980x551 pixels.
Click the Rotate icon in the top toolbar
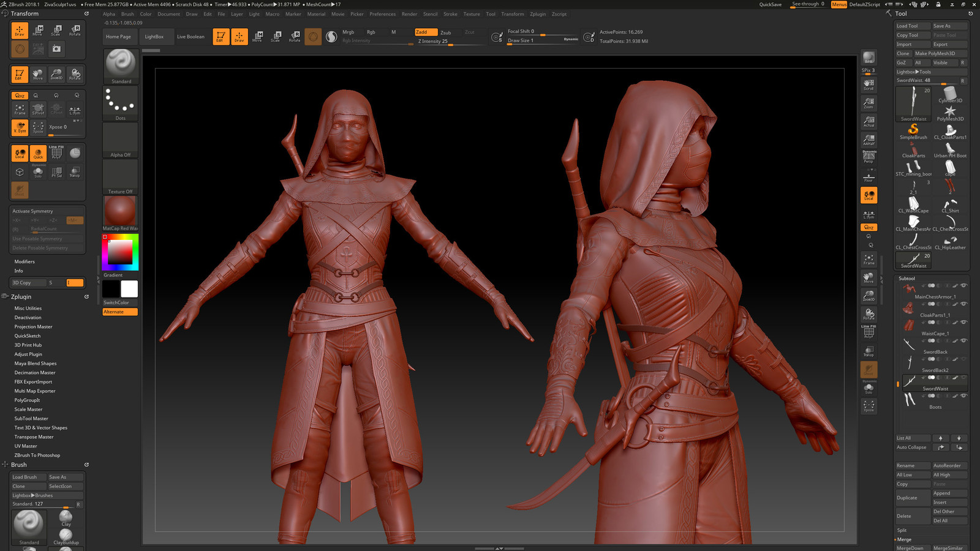(295, 37)
